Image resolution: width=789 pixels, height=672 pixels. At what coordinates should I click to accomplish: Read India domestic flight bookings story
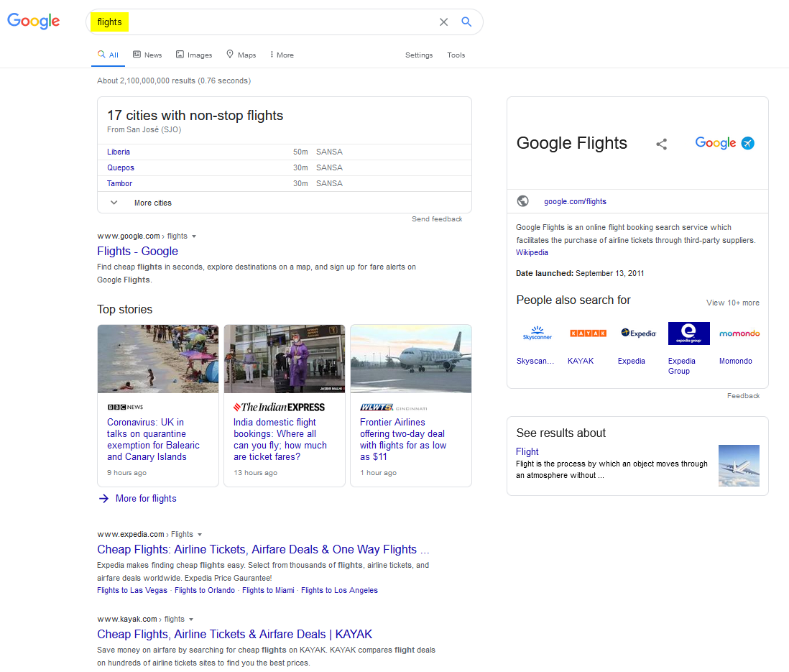280,439
